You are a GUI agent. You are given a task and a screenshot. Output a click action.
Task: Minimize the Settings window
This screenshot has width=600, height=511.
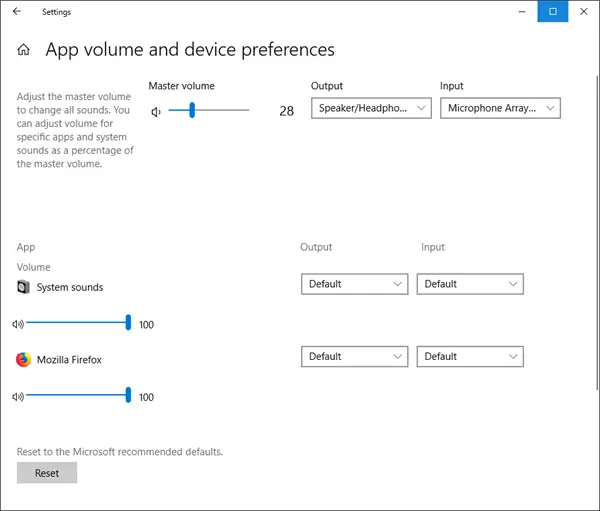pyautogui.click(x=522, y=11)
